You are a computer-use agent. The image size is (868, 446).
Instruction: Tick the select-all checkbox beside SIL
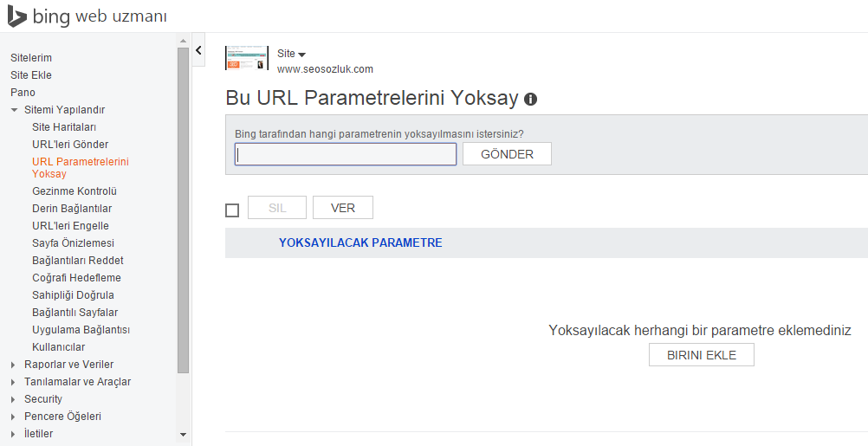(232, 210)
